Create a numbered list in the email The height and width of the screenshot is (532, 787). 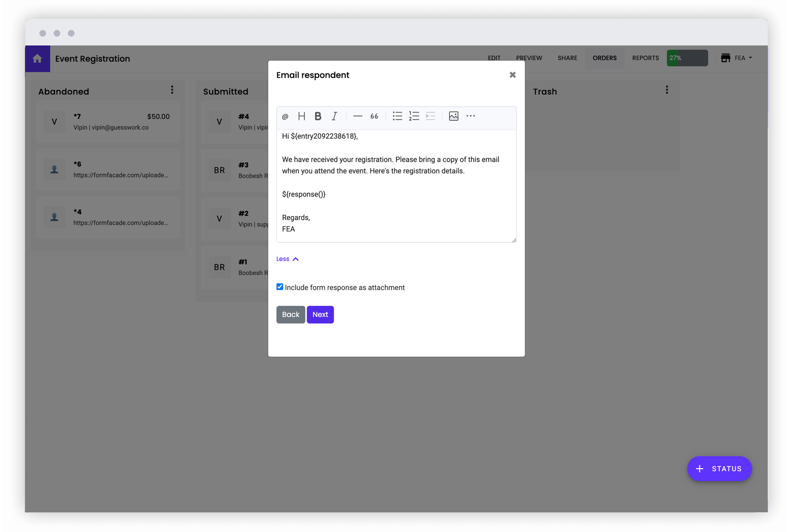pyautogui.click(x=413, y=116)
